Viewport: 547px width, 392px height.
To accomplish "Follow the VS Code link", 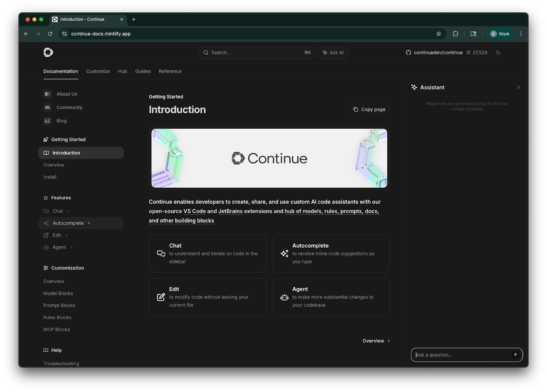I will click(x=195, y=211).
